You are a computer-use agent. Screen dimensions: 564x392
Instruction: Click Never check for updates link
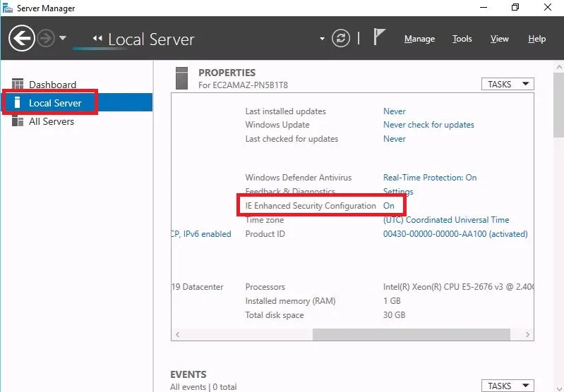click(x=428, y=125)
